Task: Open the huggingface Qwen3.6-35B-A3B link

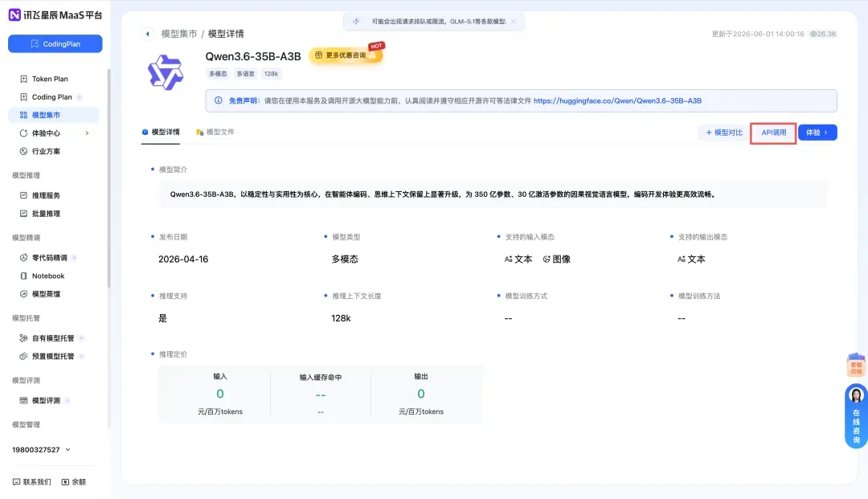Action: tap(617, 100)
